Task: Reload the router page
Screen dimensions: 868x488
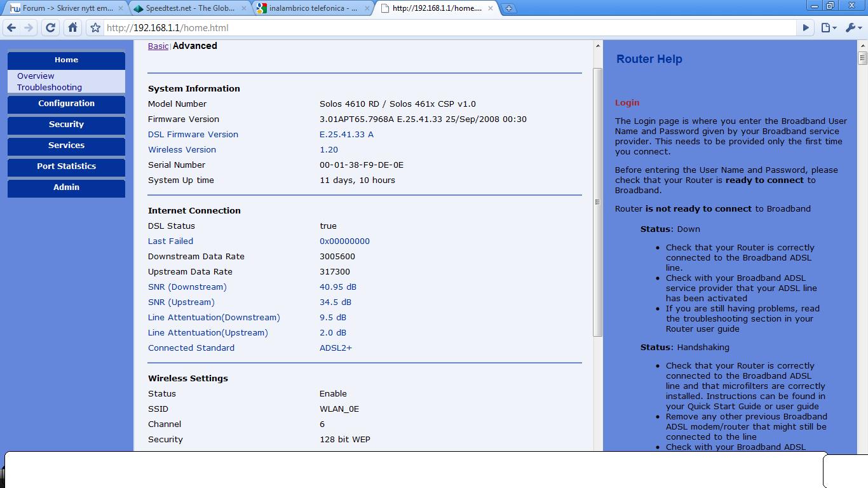Action: point(51,27)
